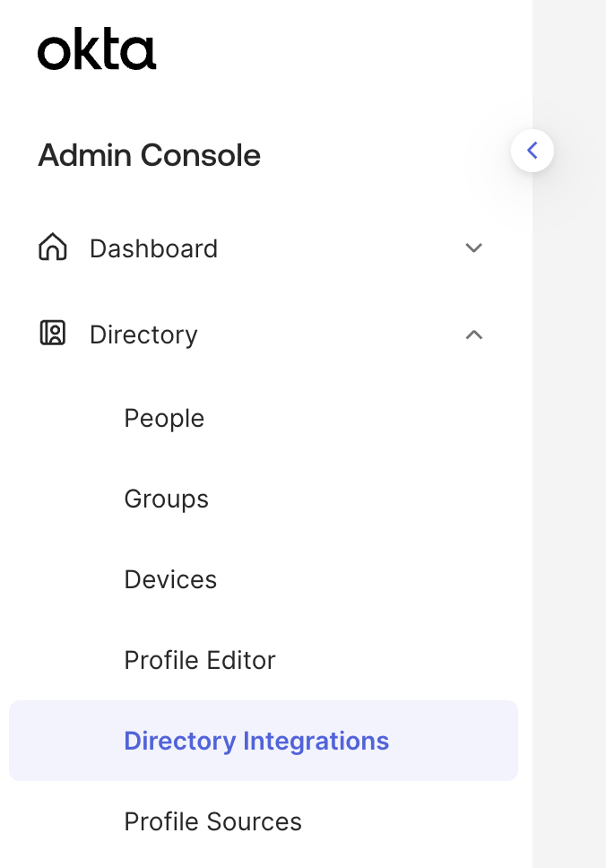
Task: Click the Dashboard home icon
Action: tap(53, 247)
